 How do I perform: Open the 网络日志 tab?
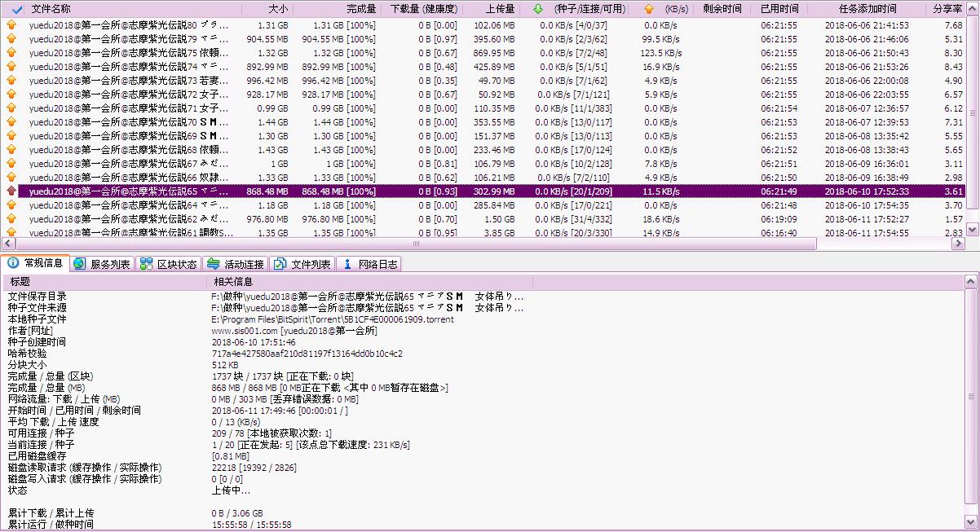coord(370,264)
